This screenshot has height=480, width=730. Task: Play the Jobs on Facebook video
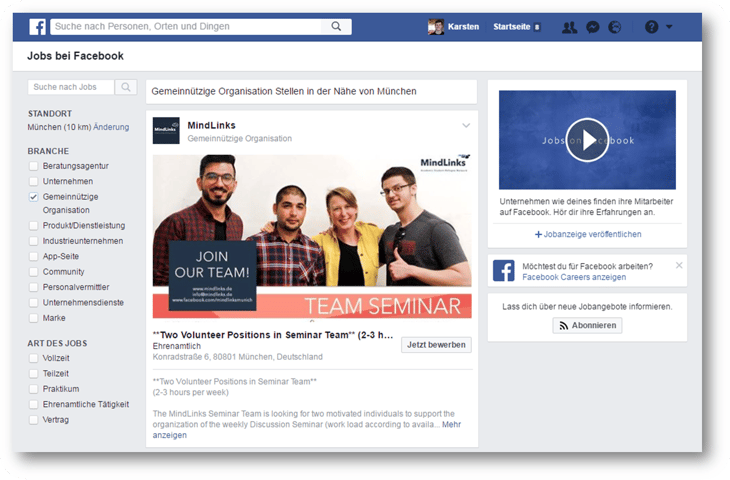587,140
